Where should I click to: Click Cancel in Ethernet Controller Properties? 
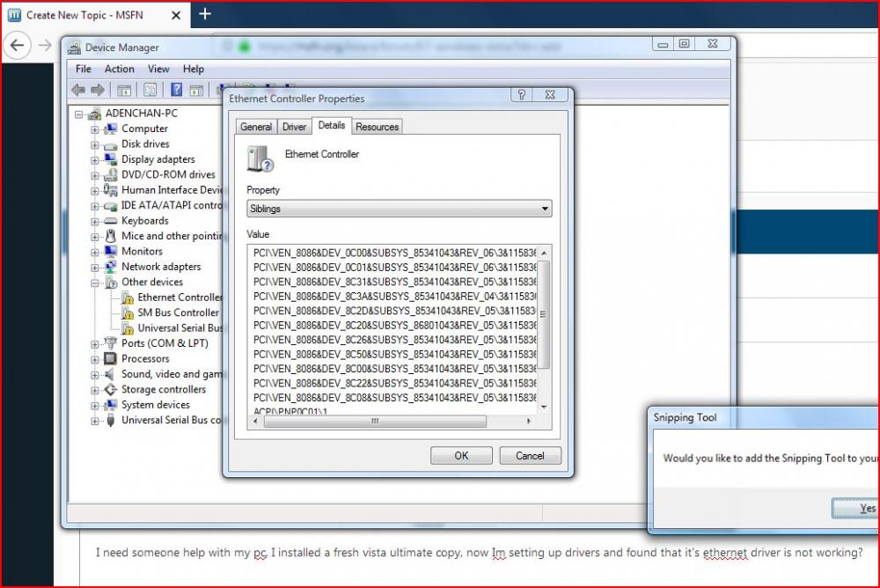530,456
